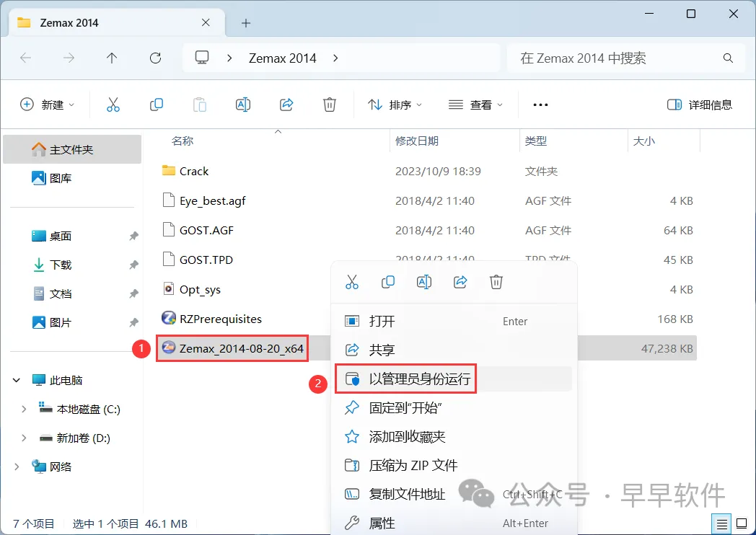Viewport: 756px width, 535px height.
Task: Choose 压缩为 ZIP 文件 in the context menu
Action: [x=453, y=465]
